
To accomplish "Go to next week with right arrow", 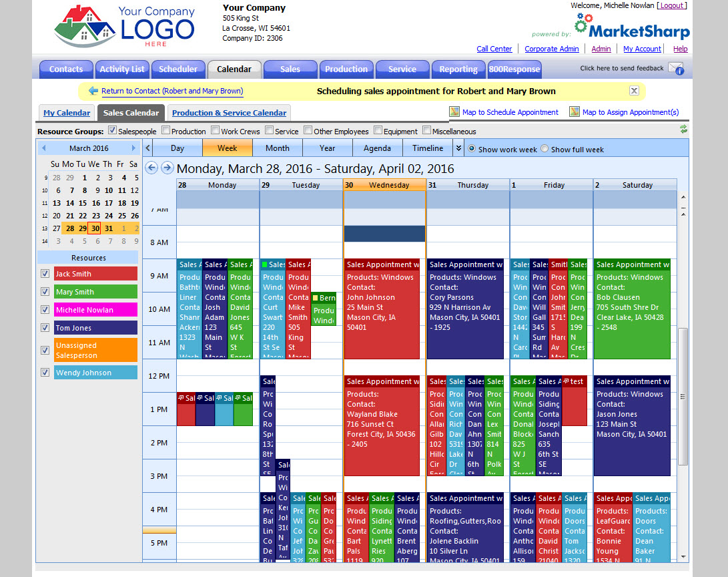I will (167, 168).
